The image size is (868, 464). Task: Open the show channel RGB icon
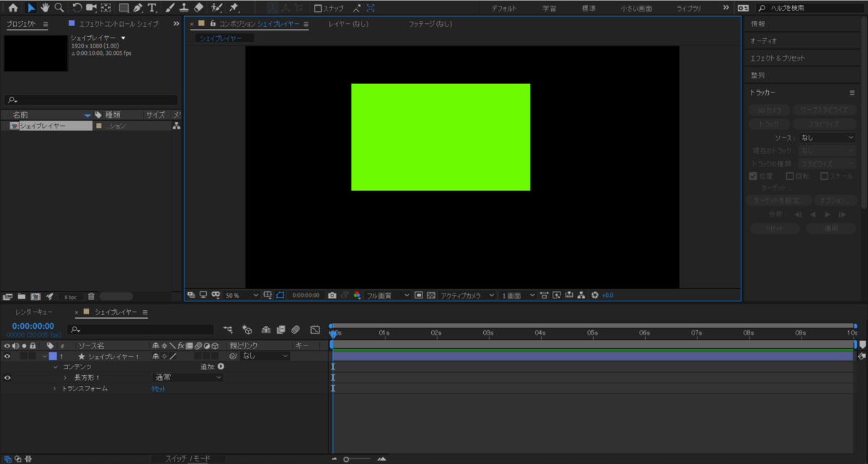tap(357, 295)
